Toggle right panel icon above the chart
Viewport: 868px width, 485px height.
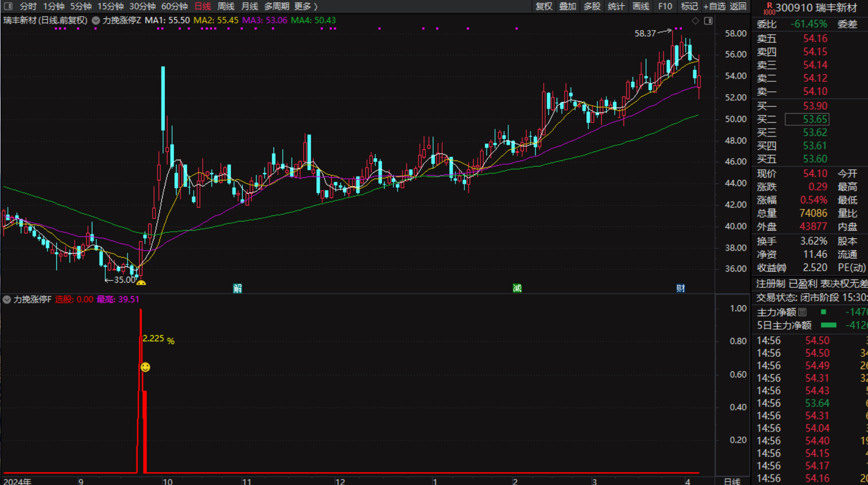[708, 21]
